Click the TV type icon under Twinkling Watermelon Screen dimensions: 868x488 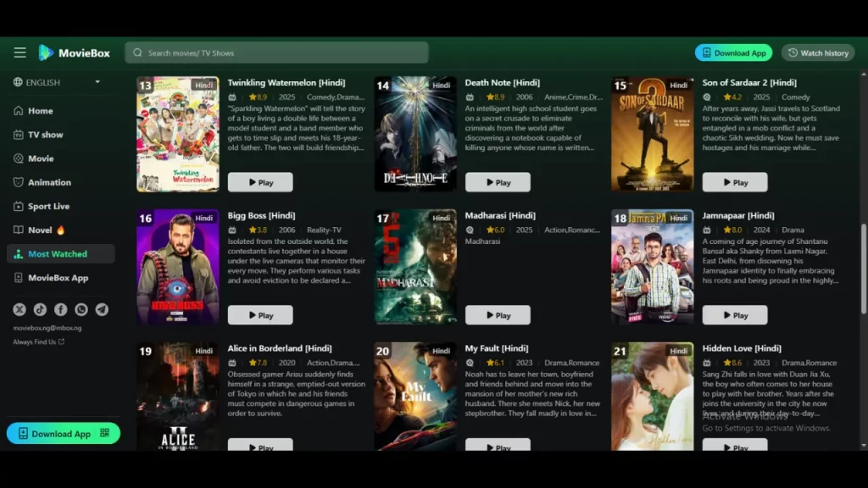click(232, 97)
